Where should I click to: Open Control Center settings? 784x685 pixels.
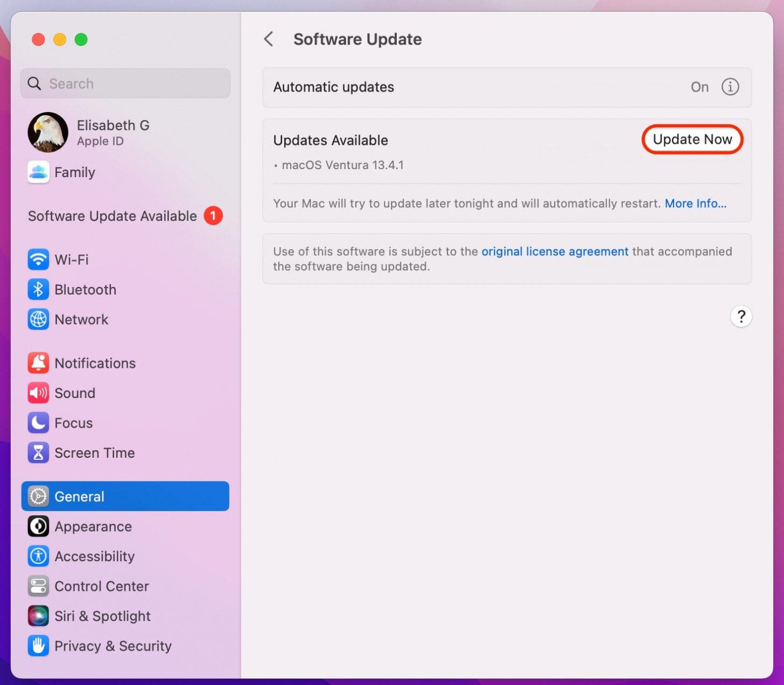(x=101, y=586)
